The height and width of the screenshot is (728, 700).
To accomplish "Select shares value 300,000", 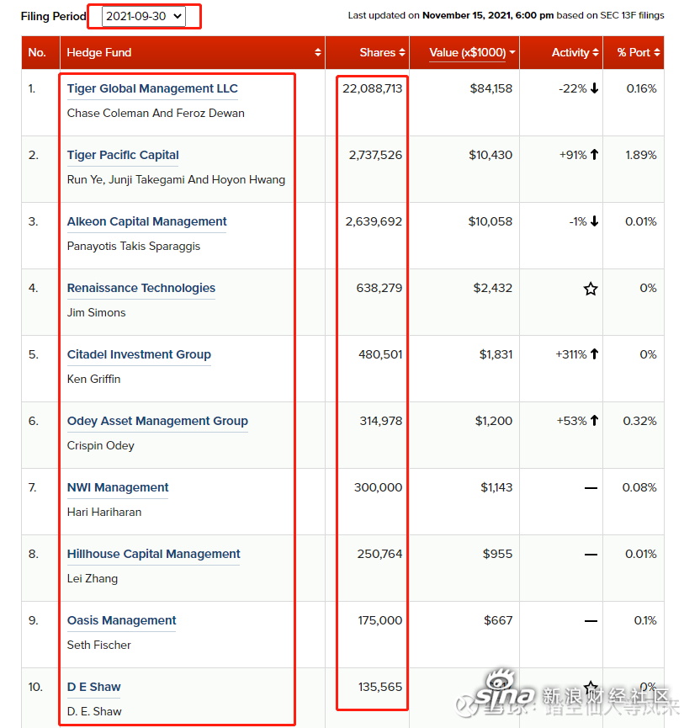I will [379, 487].
